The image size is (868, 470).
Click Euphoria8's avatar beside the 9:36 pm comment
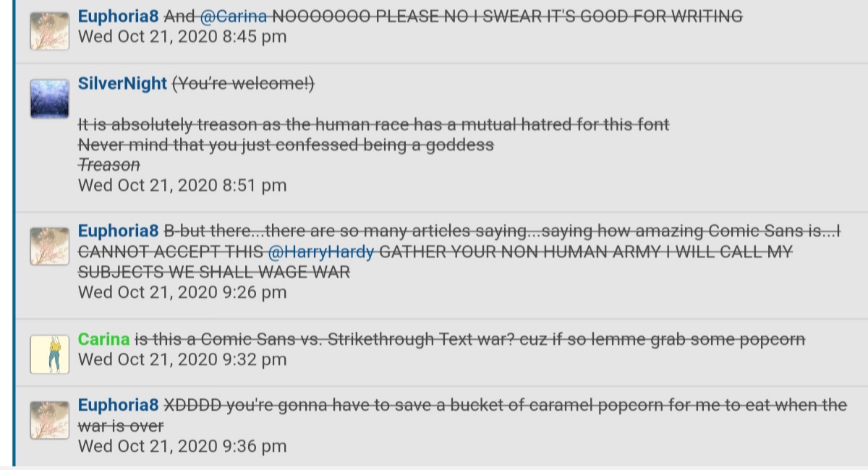(x=49, y=421)
